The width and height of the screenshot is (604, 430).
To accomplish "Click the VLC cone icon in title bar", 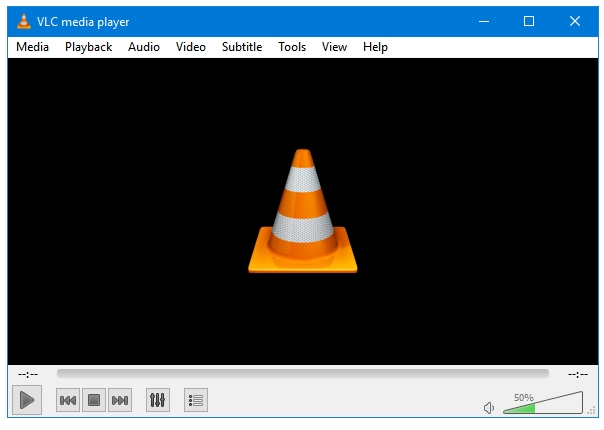I will [x=23, y=21].
